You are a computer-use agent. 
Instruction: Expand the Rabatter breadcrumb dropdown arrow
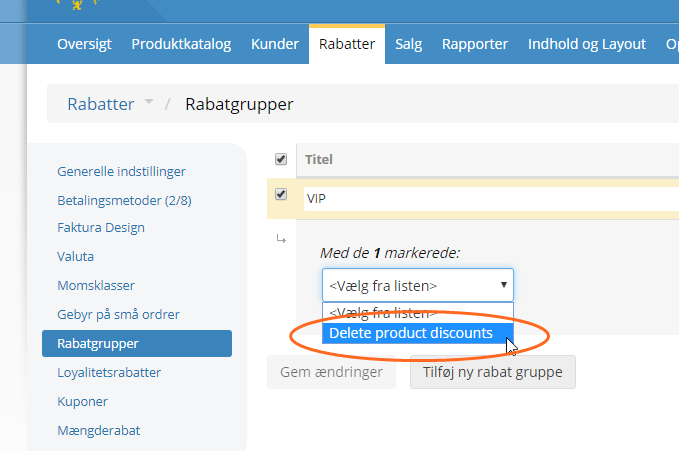click(x=149, y=102)
